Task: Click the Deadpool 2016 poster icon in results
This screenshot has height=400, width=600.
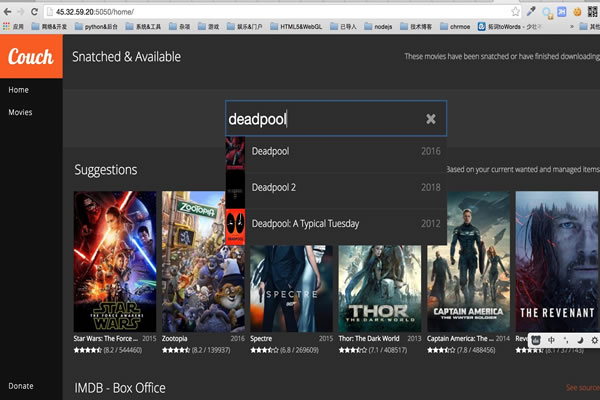Action: pos(234,151)
